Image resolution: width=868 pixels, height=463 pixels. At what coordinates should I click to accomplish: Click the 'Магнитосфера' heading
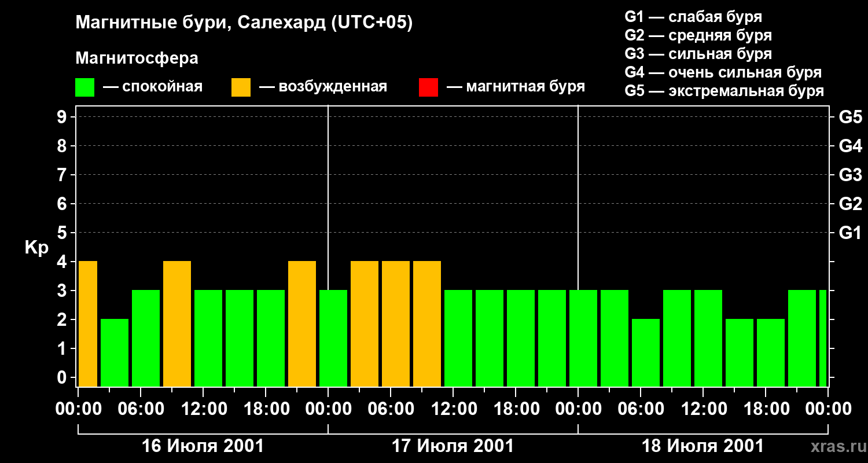(137, 58)
